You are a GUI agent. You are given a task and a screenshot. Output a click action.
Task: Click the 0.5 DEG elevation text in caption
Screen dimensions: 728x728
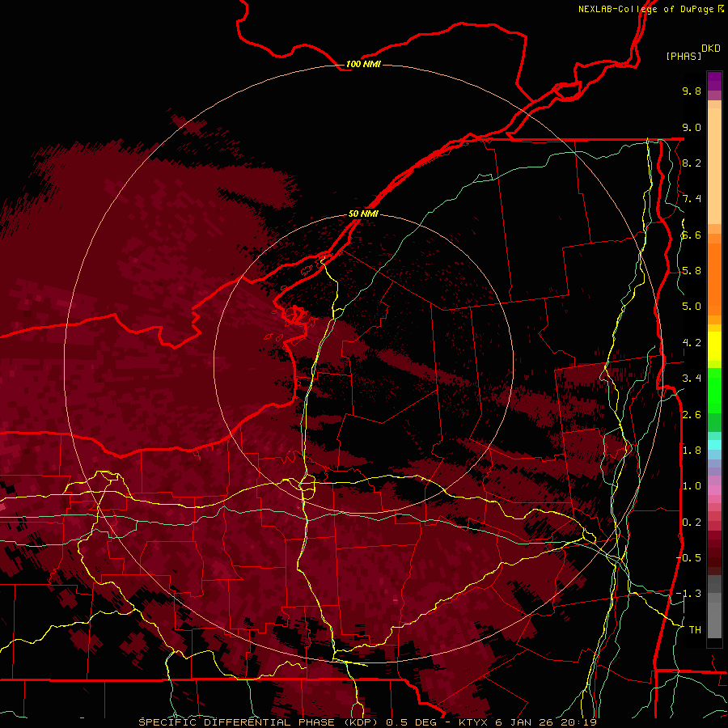(412, 722)
